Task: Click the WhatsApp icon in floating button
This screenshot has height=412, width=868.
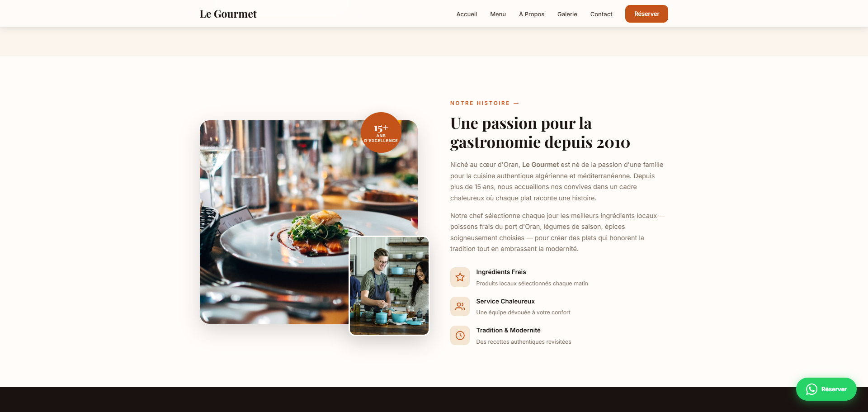Action: (811, 389)
